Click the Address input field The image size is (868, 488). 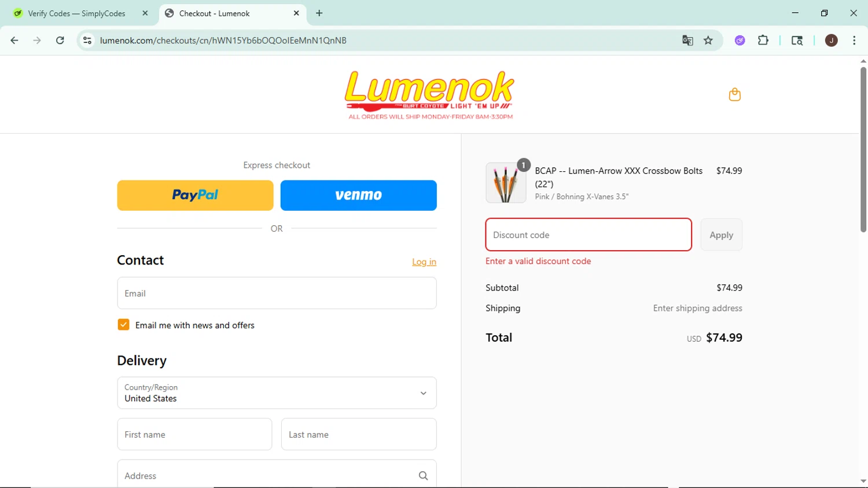(277, 475)
